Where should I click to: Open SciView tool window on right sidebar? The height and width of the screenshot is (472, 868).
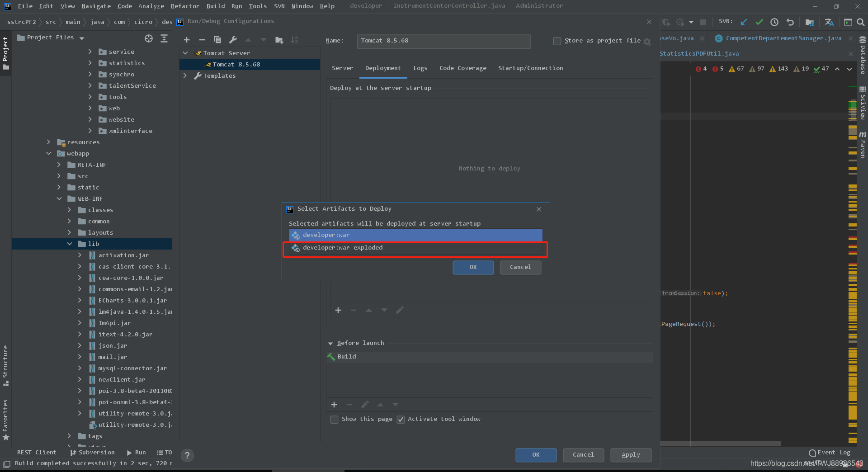(x=863, y=103)
